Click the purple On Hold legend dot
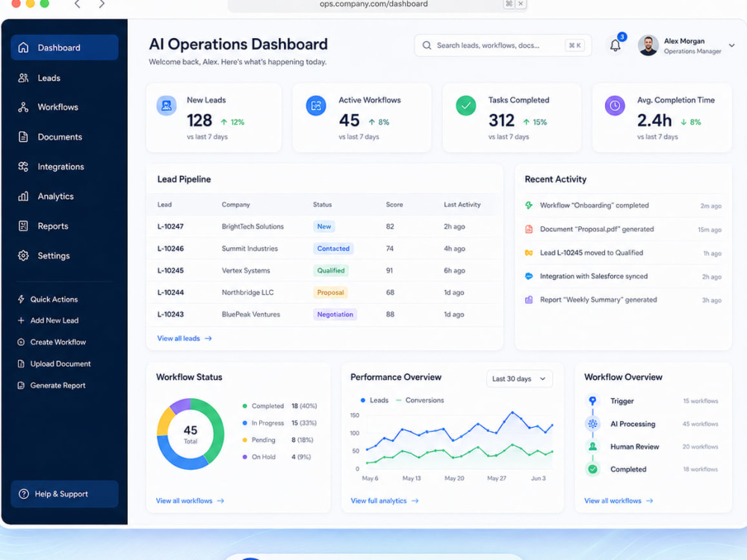This screenshot has height=560, width=747. [244, 457]
